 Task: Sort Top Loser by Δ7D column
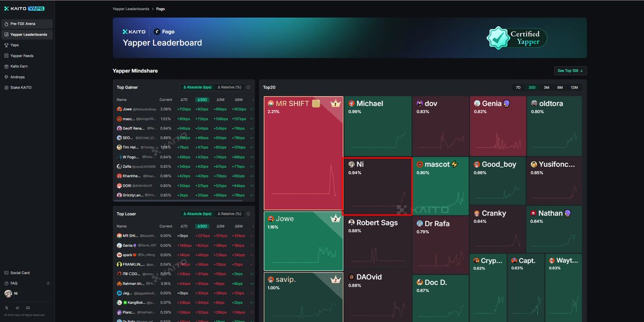point(184,226)
